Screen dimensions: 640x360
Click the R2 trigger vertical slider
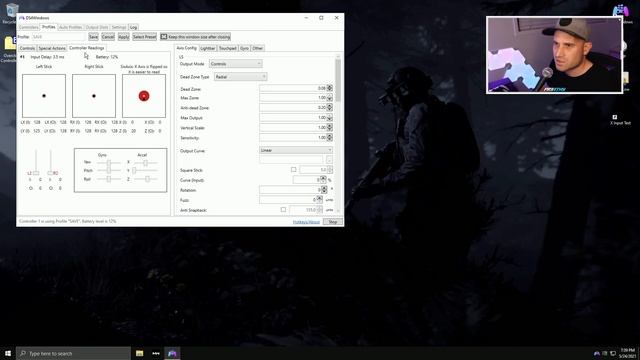[50, 162]
